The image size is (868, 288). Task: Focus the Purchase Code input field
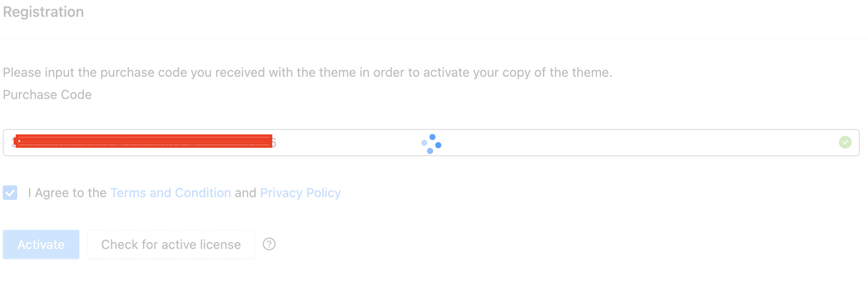[x=431, y=143]
